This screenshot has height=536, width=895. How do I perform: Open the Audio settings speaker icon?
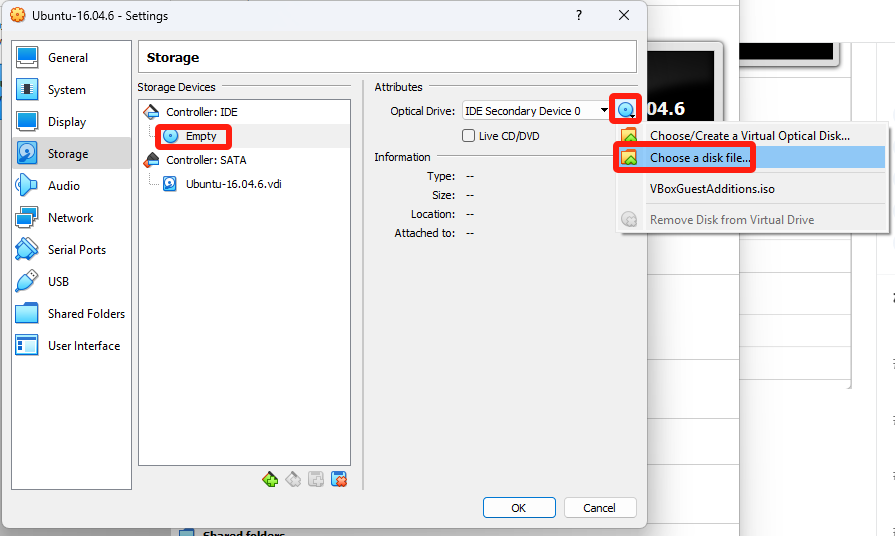pyautogui.click(x=27, y=185)
